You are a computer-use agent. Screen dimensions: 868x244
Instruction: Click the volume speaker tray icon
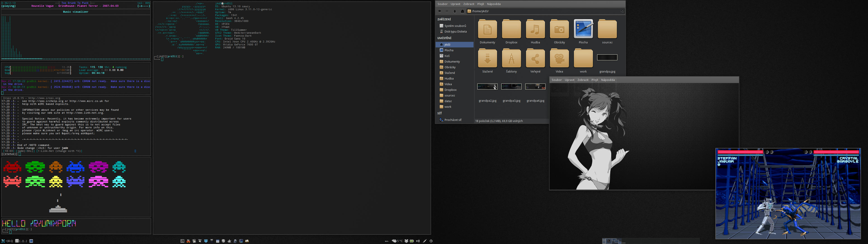click(x=418, y=241)
